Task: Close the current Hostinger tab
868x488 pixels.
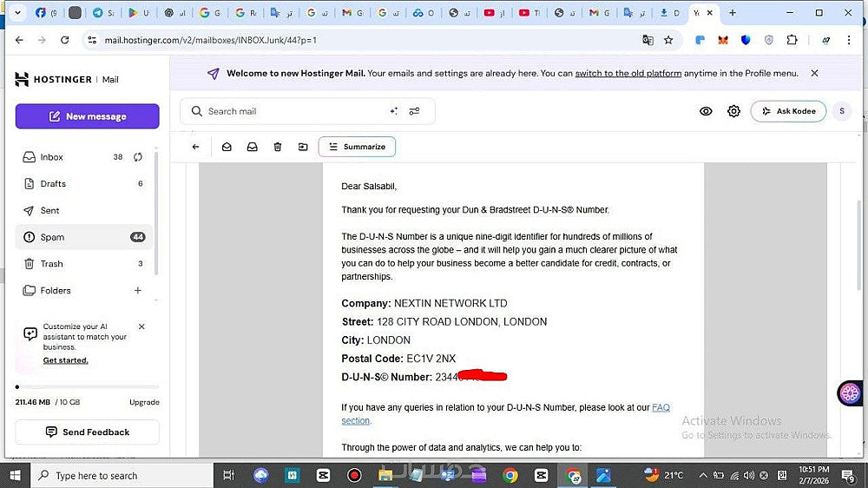Action: [710, 13]
